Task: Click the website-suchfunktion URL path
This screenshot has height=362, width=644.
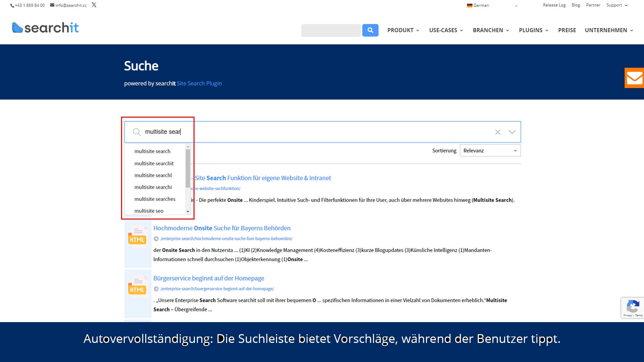Action: pos(216,188)
